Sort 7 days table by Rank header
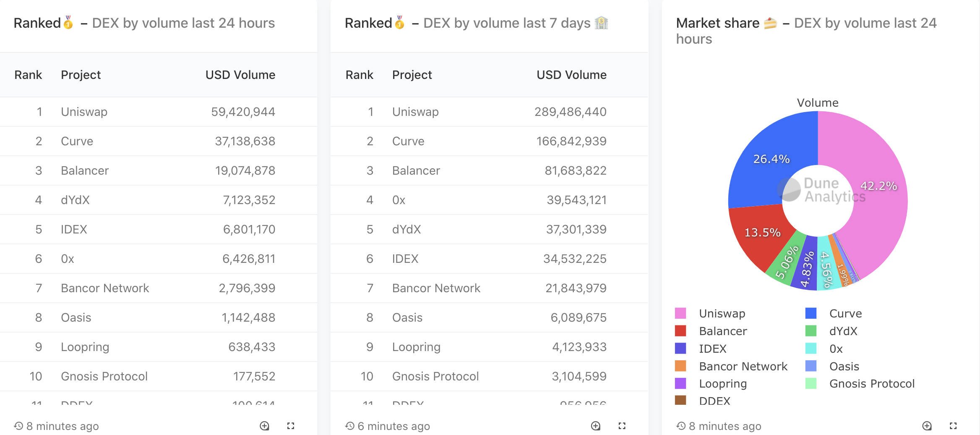Screen dimensions: 980x435 tap(360, 75)
